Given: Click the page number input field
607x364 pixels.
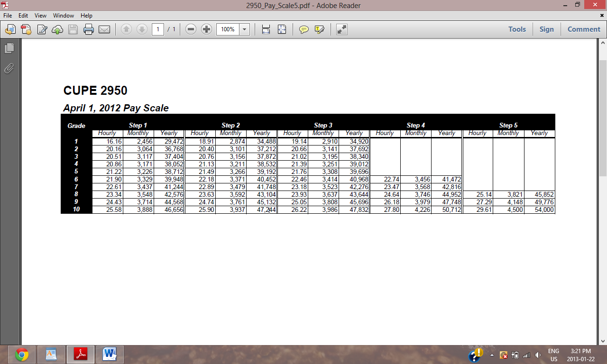Looking at the screenshot, I should [x=158, y=29].
